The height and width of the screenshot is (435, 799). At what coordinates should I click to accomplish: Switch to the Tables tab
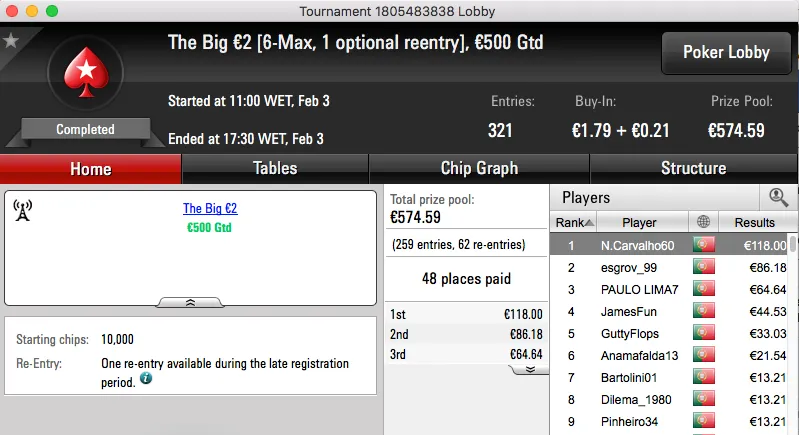point(275,169)
